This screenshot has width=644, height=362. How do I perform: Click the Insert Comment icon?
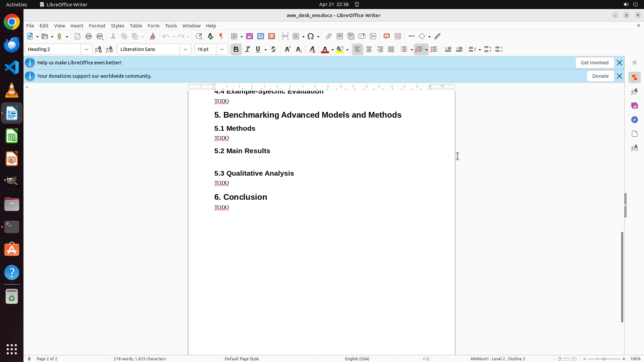[x=387, y=36]
